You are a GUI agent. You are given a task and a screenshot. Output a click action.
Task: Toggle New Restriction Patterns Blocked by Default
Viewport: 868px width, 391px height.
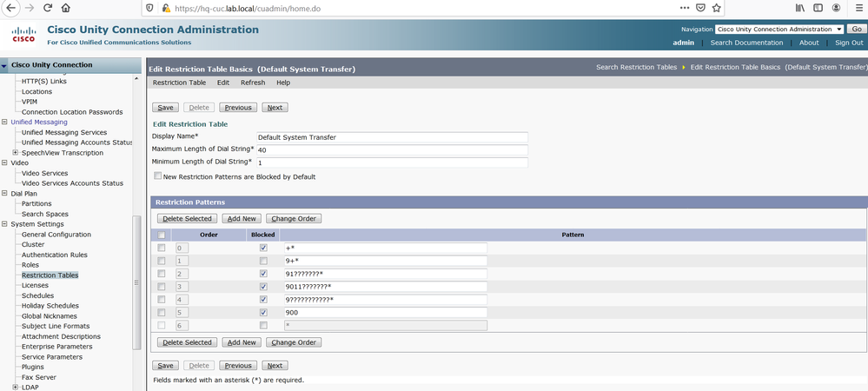click(158, 176)
